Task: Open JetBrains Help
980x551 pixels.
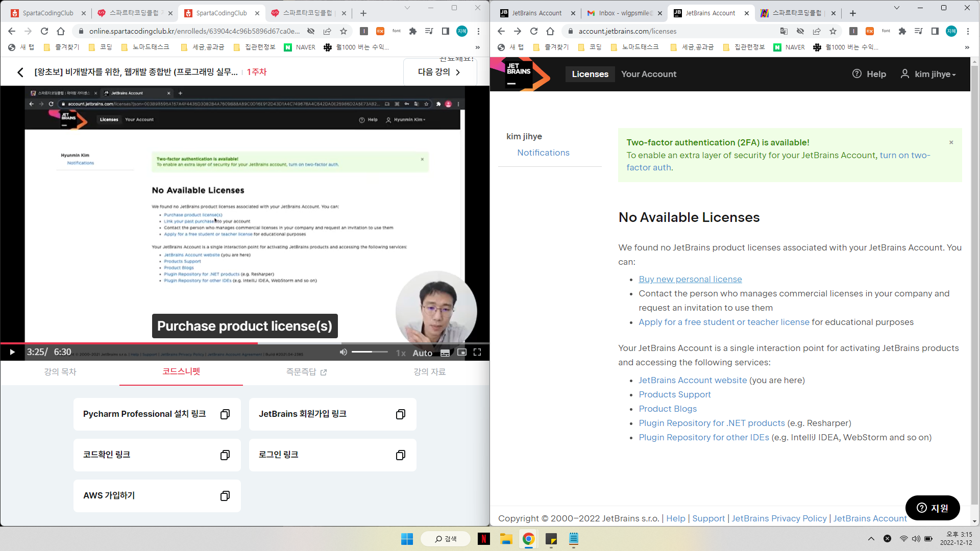Action: coord(869,74)
